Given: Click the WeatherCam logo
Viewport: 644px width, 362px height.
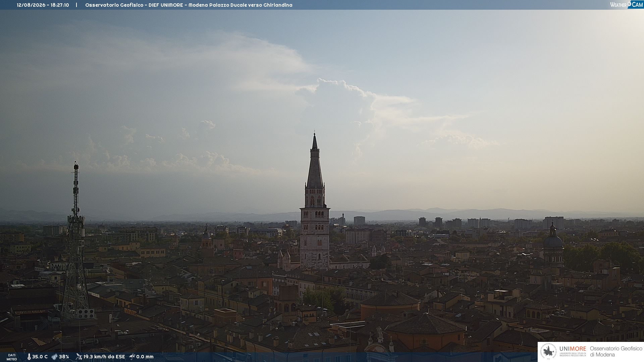Looking at the screenshot, I should click(627, 5).
